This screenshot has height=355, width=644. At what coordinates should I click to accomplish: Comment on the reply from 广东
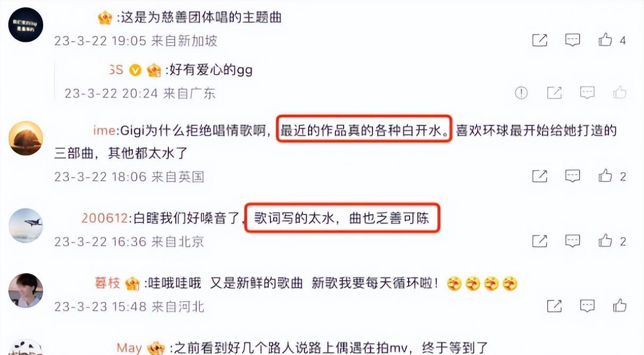tap(587, 93)
